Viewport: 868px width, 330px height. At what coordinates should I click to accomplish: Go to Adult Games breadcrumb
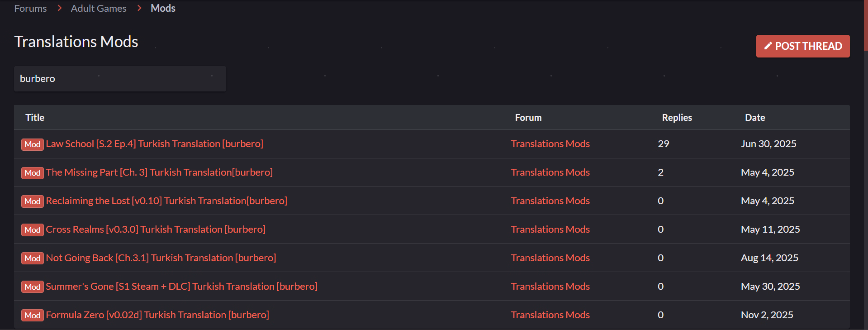tap(99, 9)
